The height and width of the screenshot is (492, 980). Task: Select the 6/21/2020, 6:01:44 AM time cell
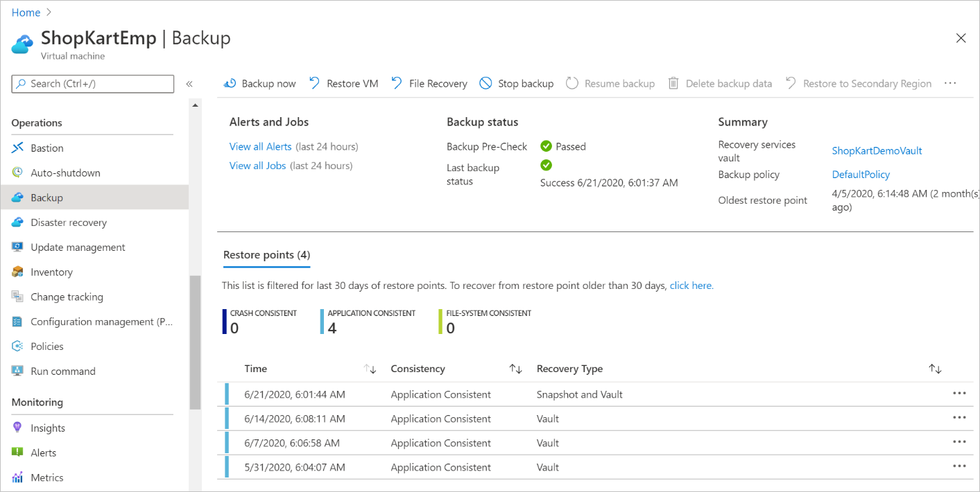(295, 394)
